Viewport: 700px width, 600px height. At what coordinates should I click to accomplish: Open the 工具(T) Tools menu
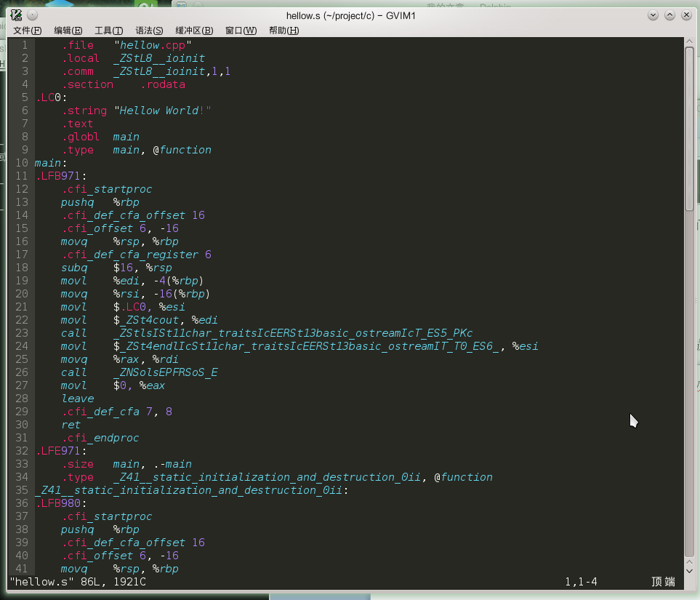click(x=108, y=31)
